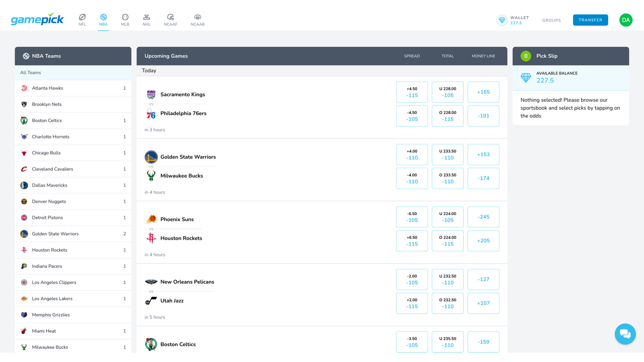644x362 pixels.
Task: Pick Philadelphia 76ers -191 money line
Action: pyautogui.click(x=483, y=116)
